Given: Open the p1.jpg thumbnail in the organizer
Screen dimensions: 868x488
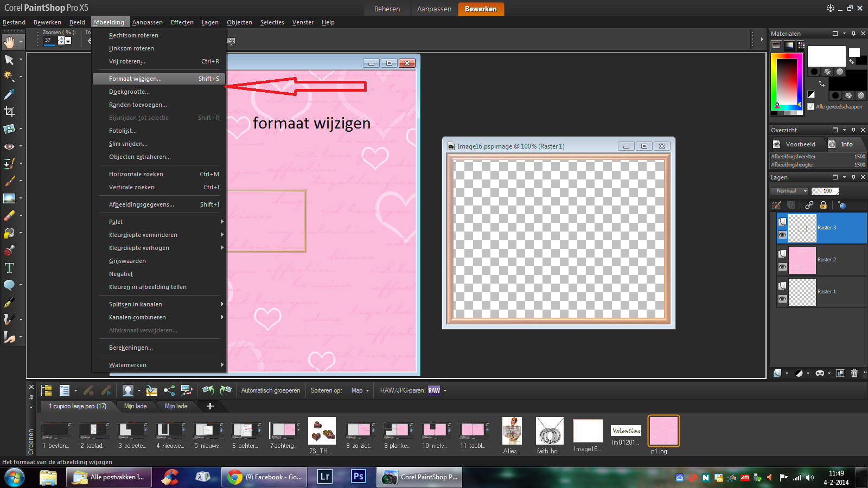Looking at the screenshot, I should (x=663, y=431).
